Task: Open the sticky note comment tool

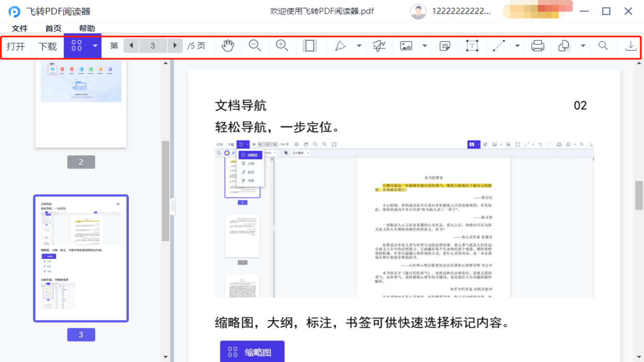Action: tap(445, 46)
